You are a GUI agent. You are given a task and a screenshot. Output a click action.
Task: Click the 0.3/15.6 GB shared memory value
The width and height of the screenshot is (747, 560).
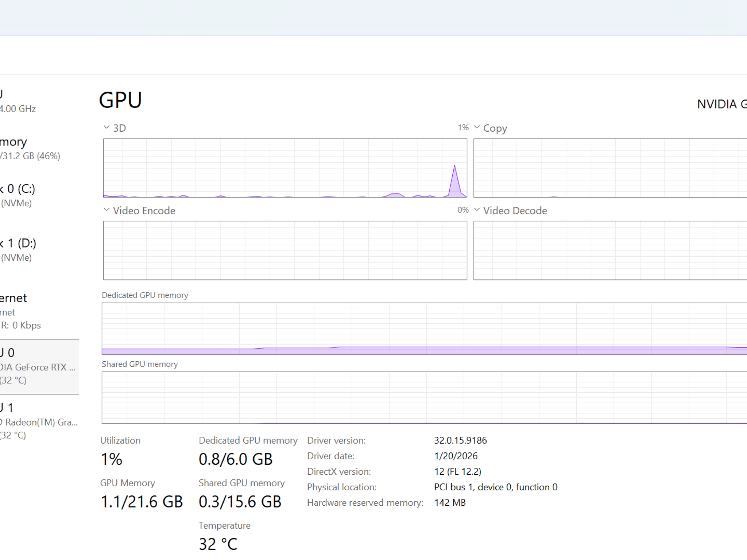tap(240, 502)
